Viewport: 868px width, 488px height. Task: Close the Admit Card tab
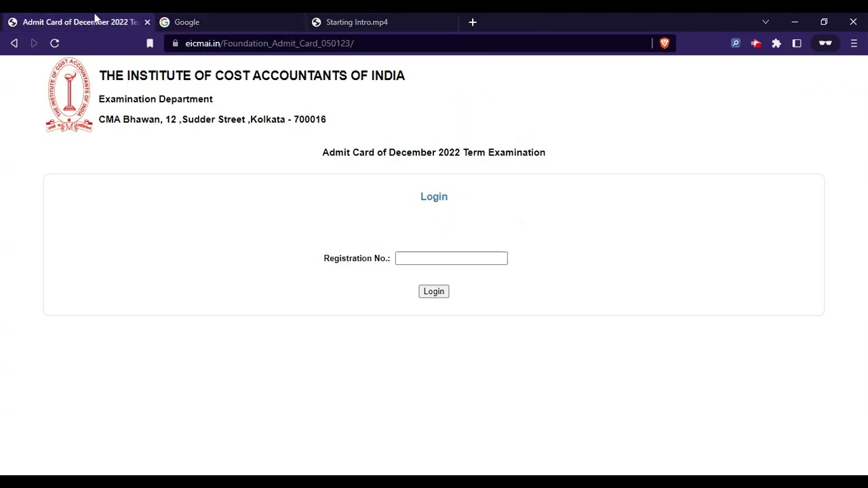coord(147,22)
